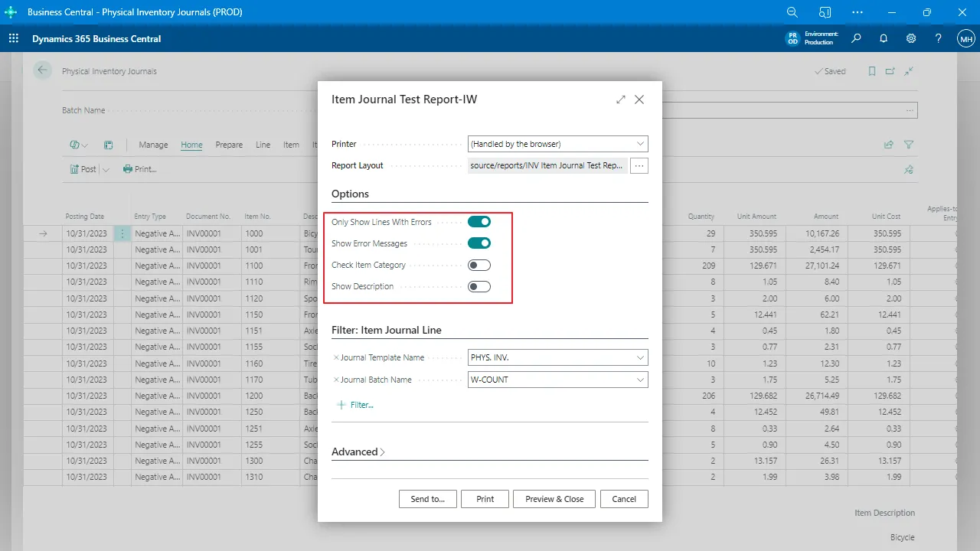This screenshot has width=980, height=551.
Task: Click the search magnifier in Business Central header
Action: [856, 39]
